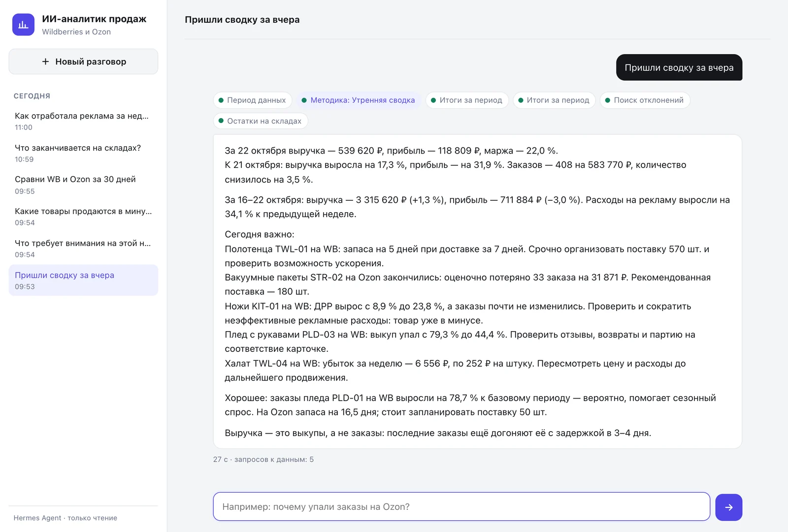Click the 'Ножи KIT-01 на WB' line
The height and width of the screenshot is (532, 788).
458,313
